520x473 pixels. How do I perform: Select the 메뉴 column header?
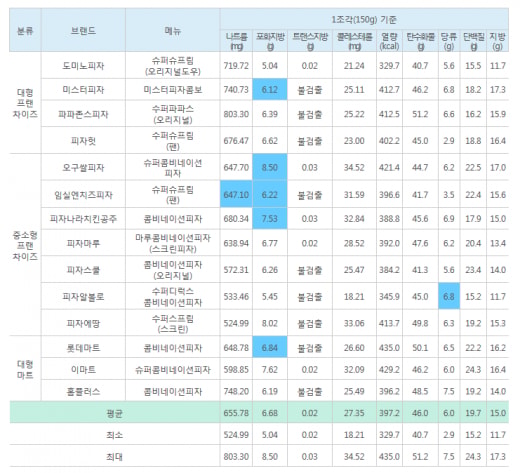click(172, 31)
